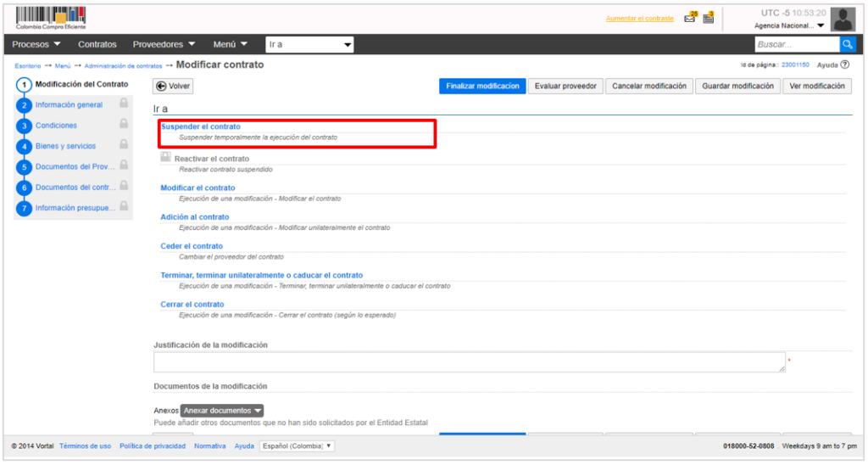This screenshot has height=465, width=868.
Task: Click Aumentar el contraste link
Action: click(640, 19)
